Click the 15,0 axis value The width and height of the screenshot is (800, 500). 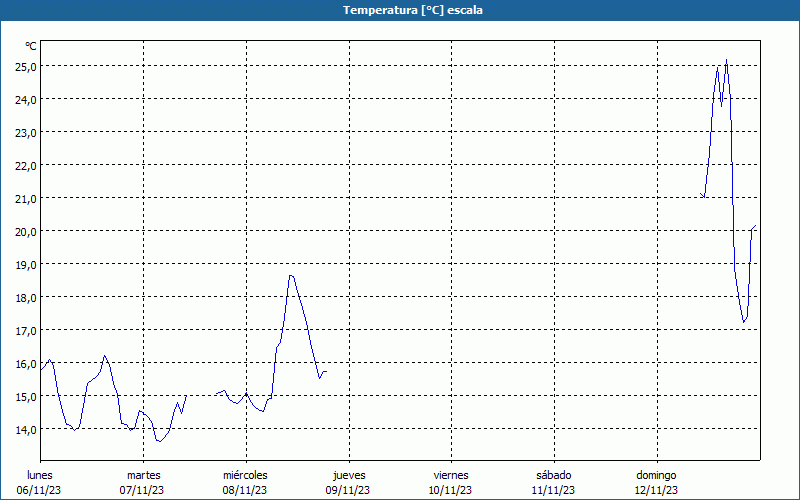pos(26,397)
